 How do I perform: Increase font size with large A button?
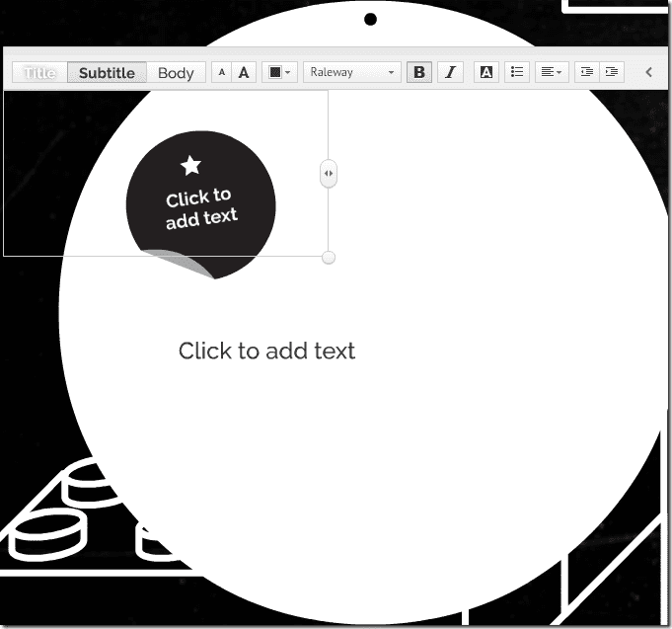[244, 72]
